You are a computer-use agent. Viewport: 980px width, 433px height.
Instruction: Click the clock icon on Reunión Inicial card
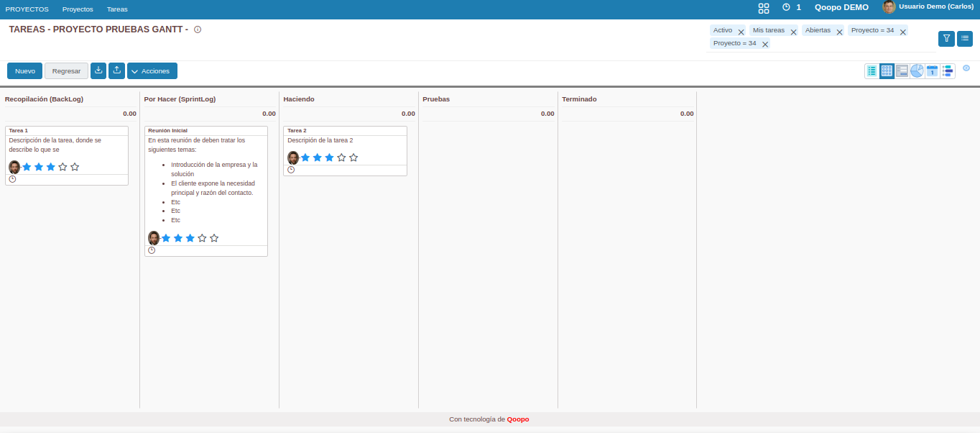click(152, 250)
